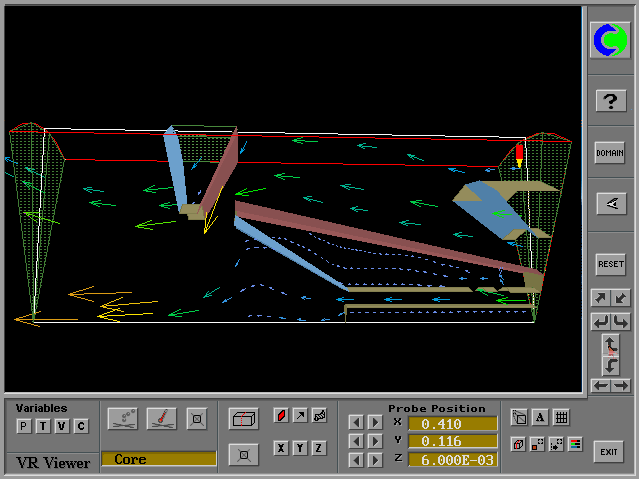639x479 pixels.
Task: Decrease probe Y position with left arrow
Action: point(356,441)
